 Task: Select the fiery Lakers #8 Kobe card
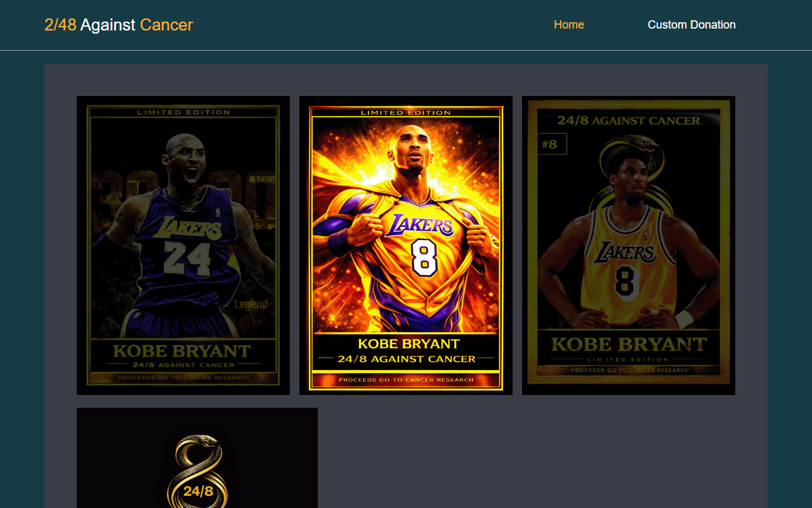(x=406, y=245)
